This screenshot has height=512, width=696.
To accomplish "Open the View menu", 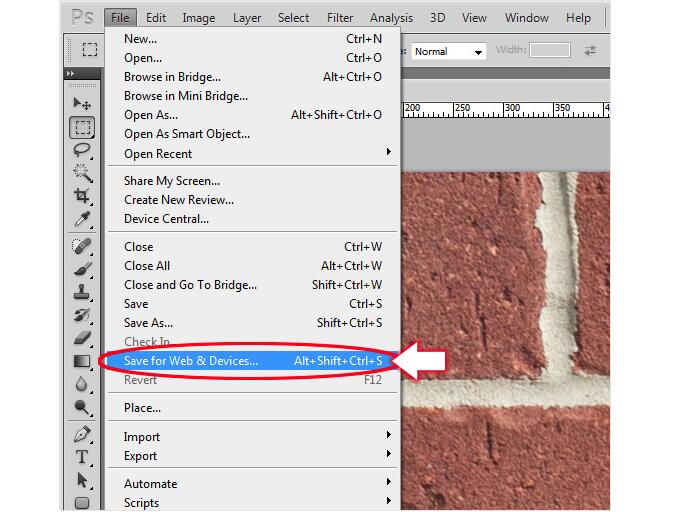I will tap(474, 18).
